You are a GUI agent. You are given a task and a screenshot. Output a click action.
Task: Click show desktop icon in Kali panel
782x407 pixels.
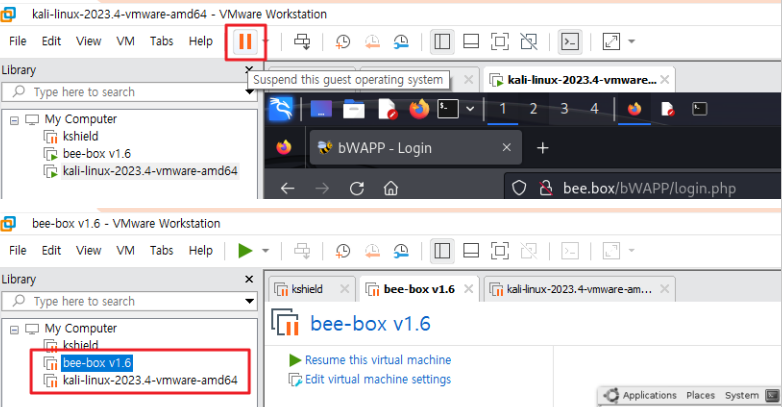(x=321, y=109)
